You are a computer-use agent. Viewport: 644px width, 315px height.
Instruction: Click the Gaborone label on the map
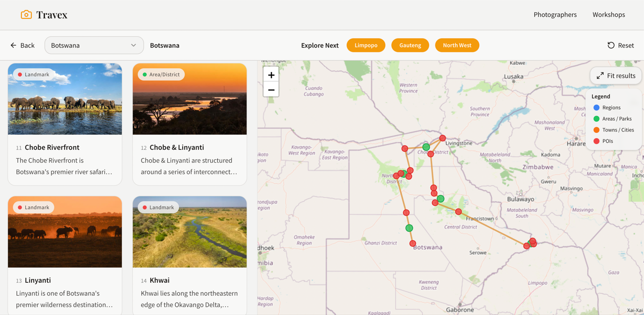coord(460,310)
